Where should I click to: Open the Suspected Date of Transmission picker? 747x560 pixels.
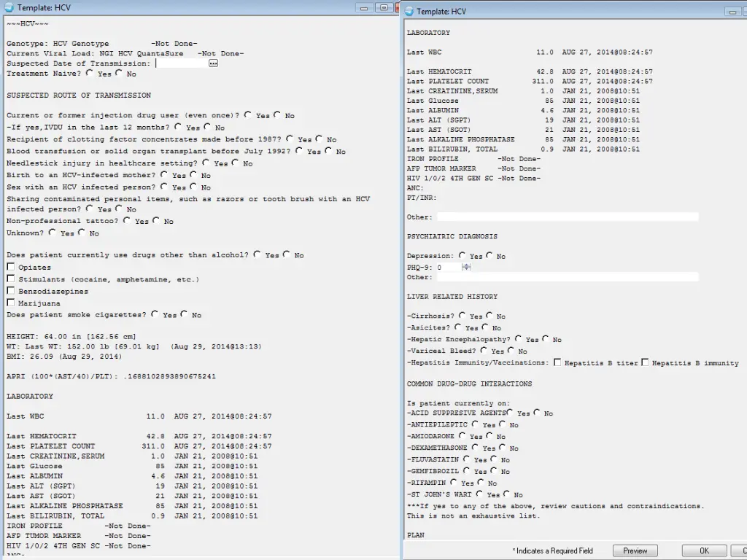pyautogui.click(x=213, y=63)
